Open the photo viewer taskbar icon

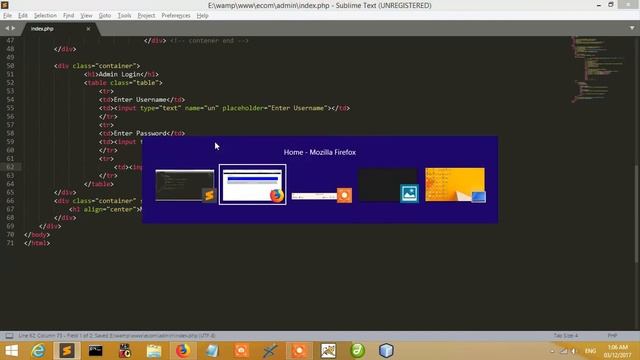pos(328,351)
